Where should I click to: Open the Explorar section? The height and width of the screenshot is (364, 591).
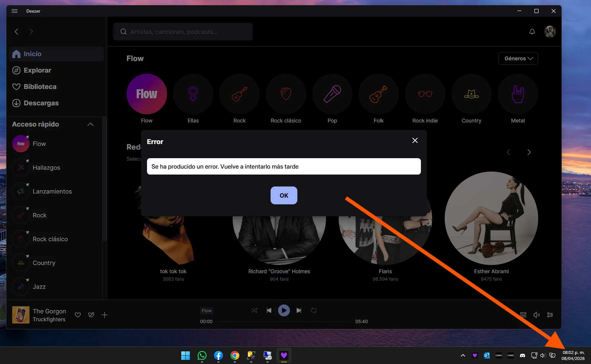pyautogui.click(x=57, y=70)
